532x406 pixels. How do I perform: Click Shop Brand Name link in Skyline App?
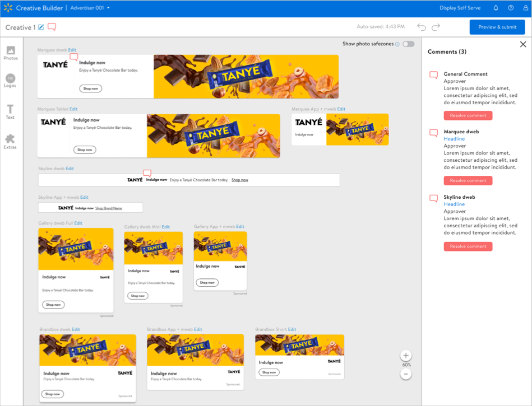point(109,208)
